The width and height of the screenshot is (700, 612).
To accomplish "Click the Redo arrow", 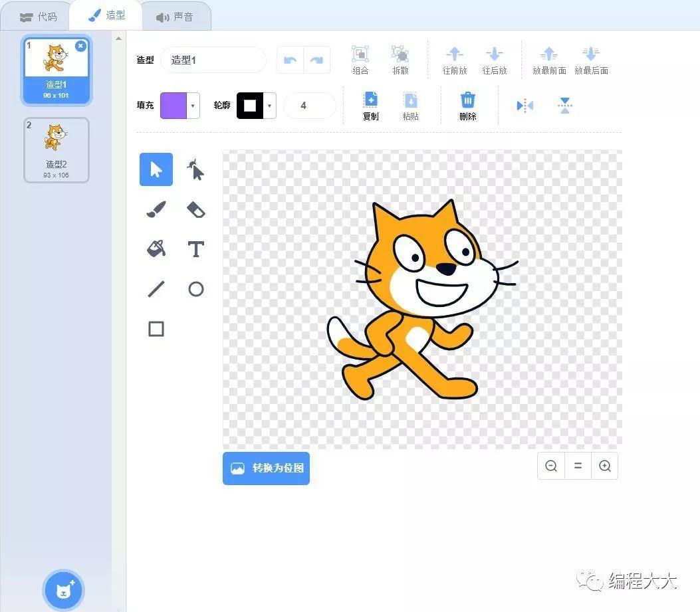I will pyautogui.click(x=317, y=60).
